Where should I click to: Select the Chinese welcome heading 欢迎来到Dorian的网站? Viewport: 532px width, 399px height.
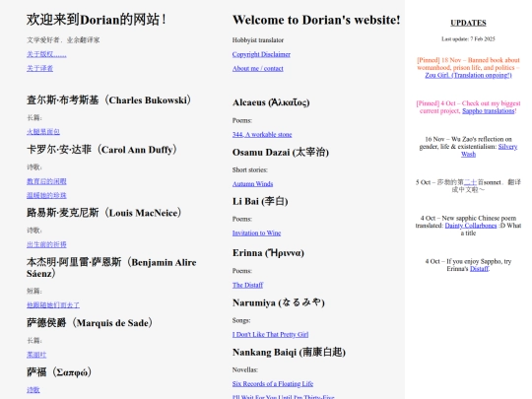[97, 20]
